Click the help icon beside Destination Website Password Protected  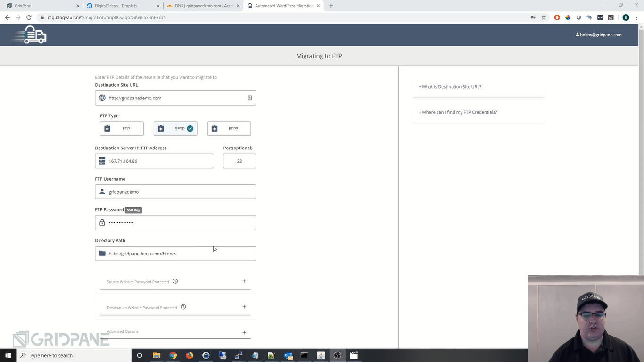coord(183,307)
